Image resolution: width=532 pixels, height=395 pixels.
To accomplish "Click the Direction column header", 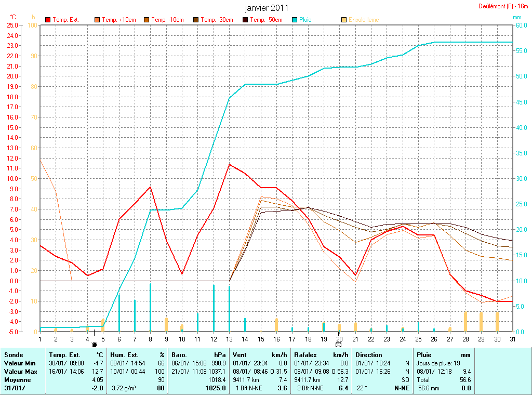I will click(x=369, y=355).
